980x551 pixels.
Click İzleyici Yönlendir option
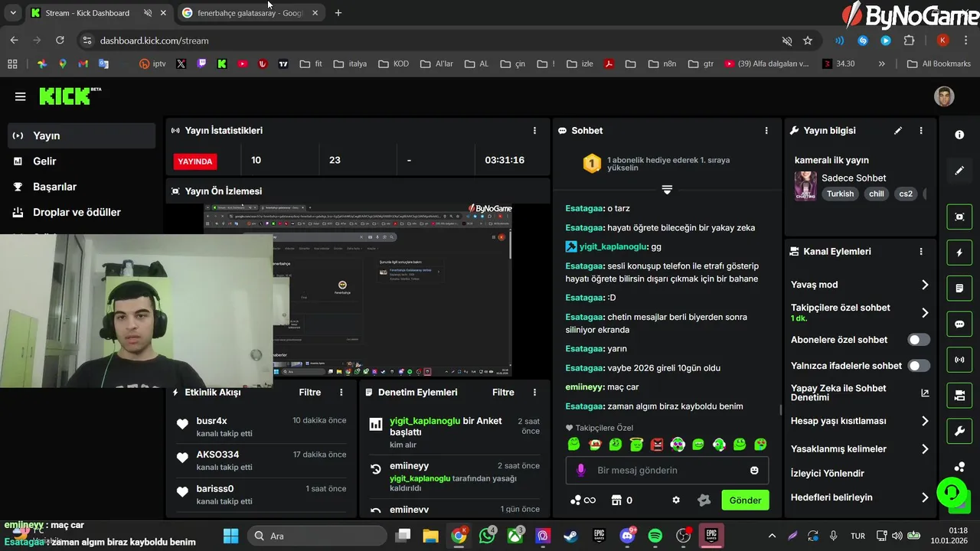828,473
